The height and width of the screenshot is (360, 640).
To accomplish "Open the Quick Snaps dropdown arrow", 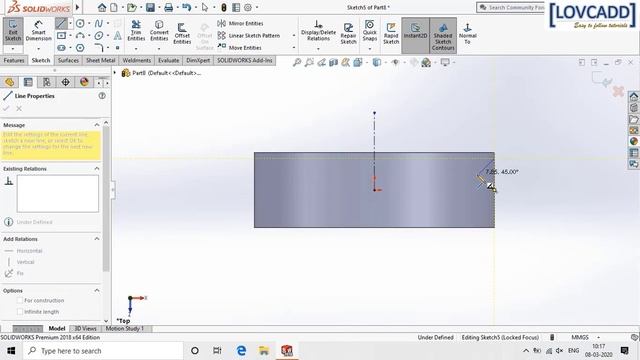I will (370, 49).
